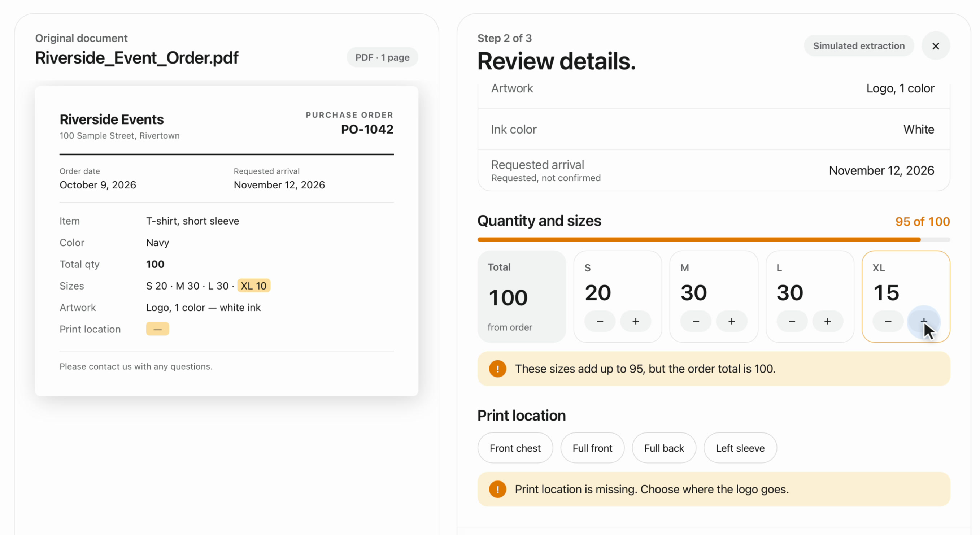Click the PDF · 1 page badge
The image size is (980, 535).
point(382,57)
